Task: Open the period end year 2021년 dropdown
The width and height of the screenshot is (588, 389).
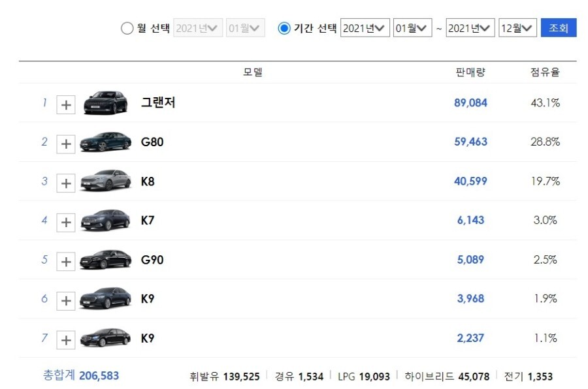Action: (470, 28)
